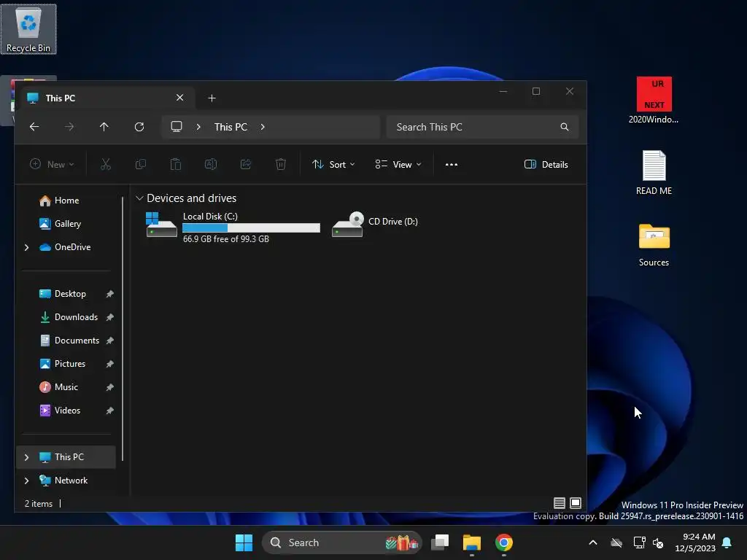Click the Copy icon in toolbar

click(141, 164)
